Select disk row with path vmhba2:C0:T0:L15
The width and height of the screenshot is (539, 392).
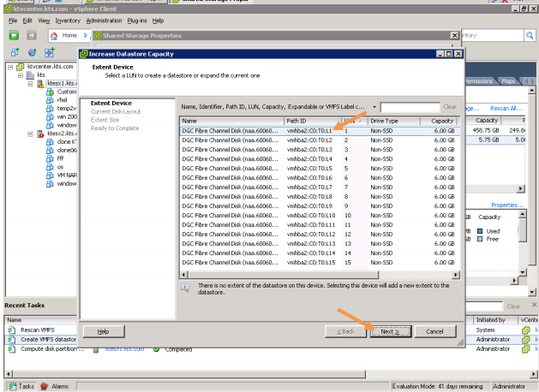(319, 262)
